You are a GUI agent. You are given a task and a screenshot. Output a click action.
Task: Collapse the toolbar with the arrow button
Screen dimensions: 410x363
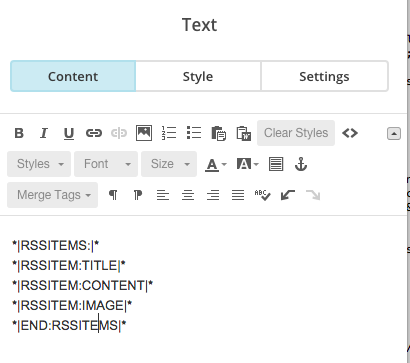point(394,133)
